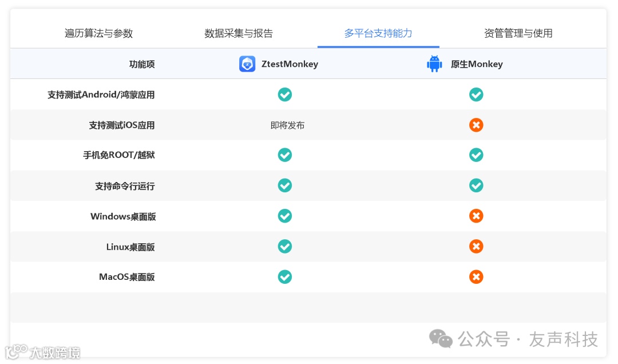Click ZtestMonkey checkmark for 手机免ROOT/越狱
Image resolution: width=618 pixels, height=364 pixels.
pyautogui.click(x=285, y=155)
